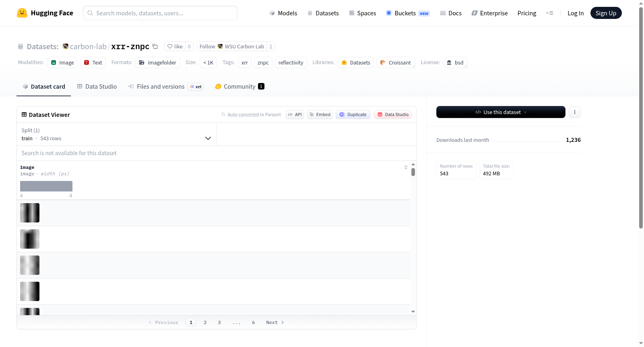Click the Croissant library tag
Screen dimensions: 644x347
tap(396, 62)
